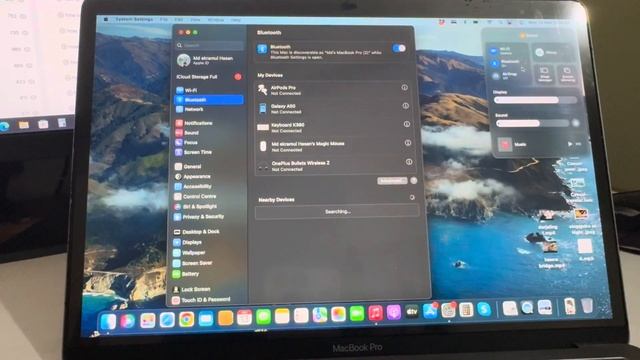Toggle Bluetooth in the Control Centre panel

[494, 64]
